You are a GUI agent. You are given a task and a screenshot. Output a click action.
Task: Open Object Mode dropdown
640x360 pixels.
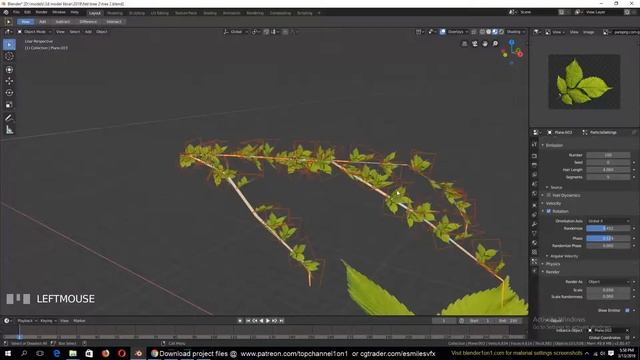coord(34,32)
